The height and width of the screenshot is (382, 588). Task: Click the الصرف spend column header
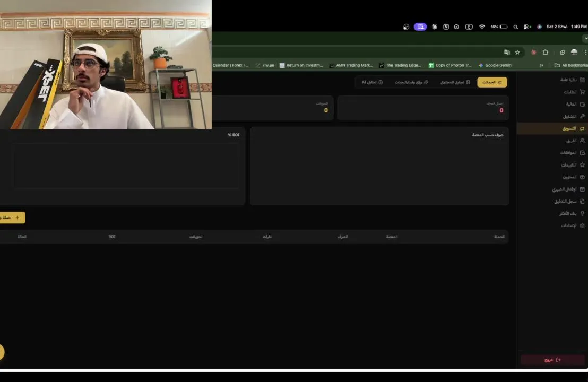click(x=343, y=237)
